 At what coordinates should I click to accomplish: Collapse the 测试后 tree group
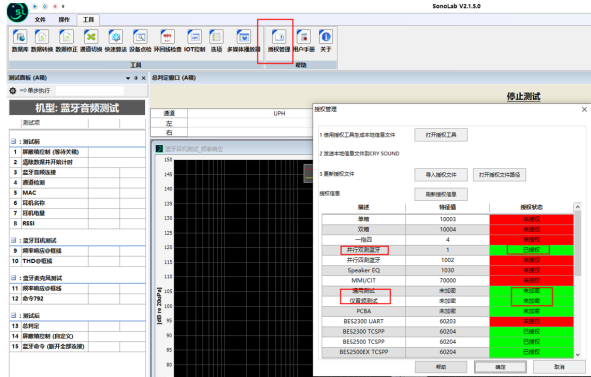[14, 315]
